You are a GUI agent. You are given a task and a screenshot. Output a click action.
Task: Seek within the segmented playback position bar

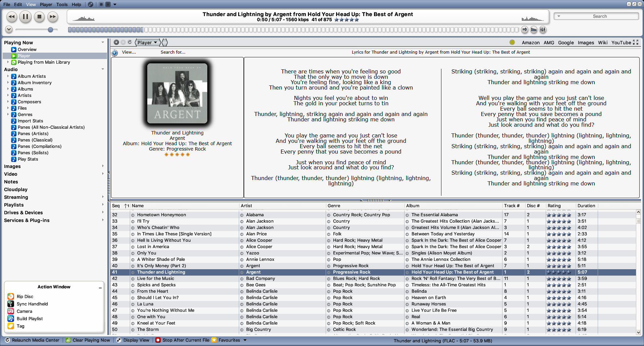pyautogui.click(x=293, y=30)
